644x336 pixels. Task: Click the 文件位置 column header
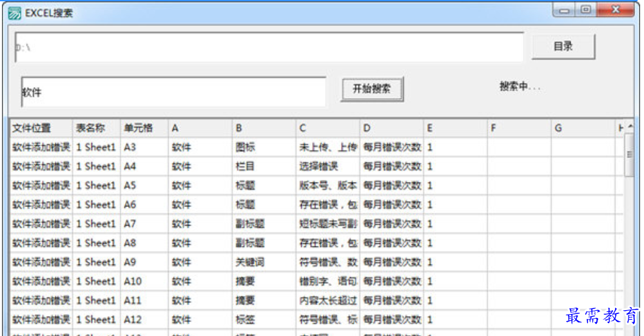[41, 128]
